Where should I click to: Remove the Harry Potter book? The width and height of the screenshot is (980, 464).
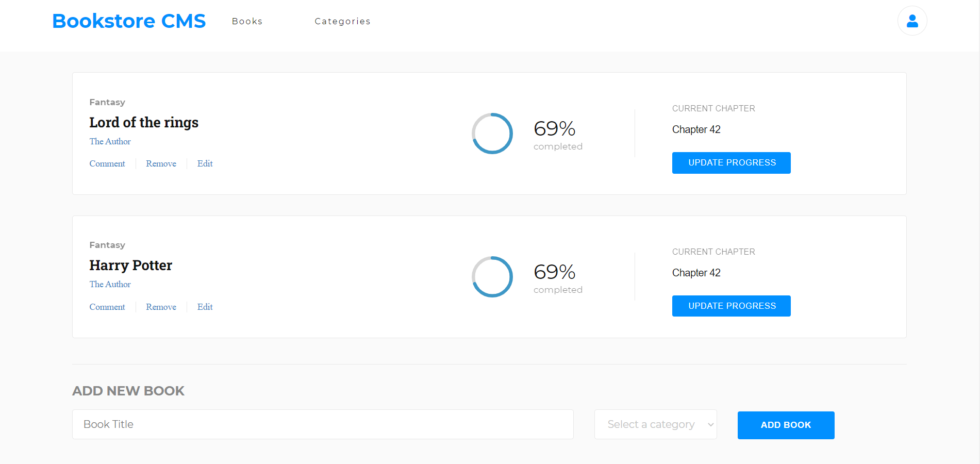click(x=161, y=307)
